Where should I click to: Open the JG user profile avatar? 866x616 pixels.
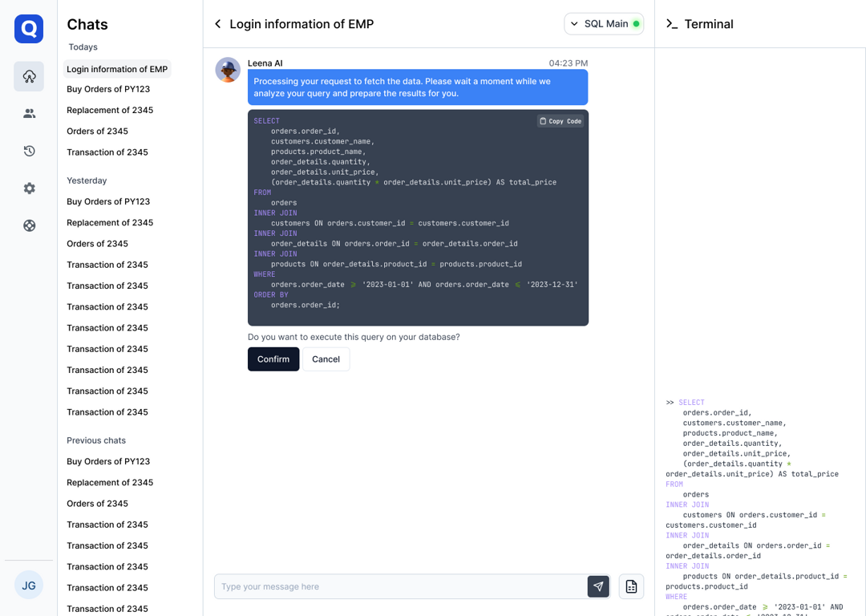29,586
